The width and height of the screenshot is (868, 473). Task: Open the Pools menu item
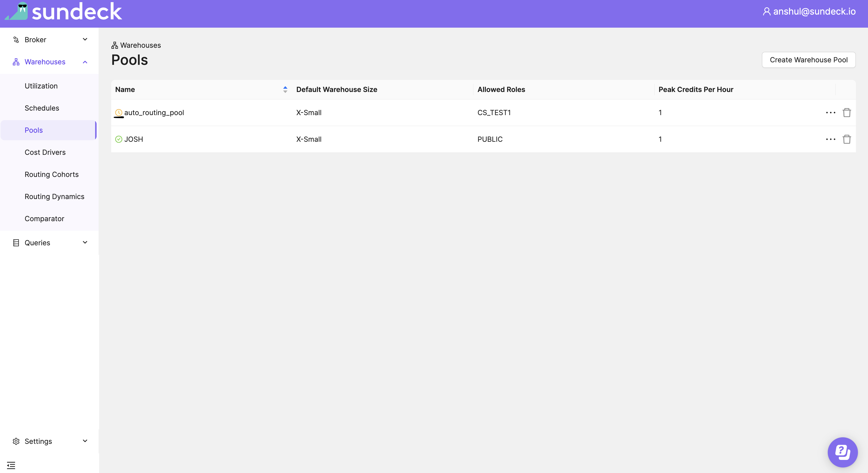(x=33, y=130)
